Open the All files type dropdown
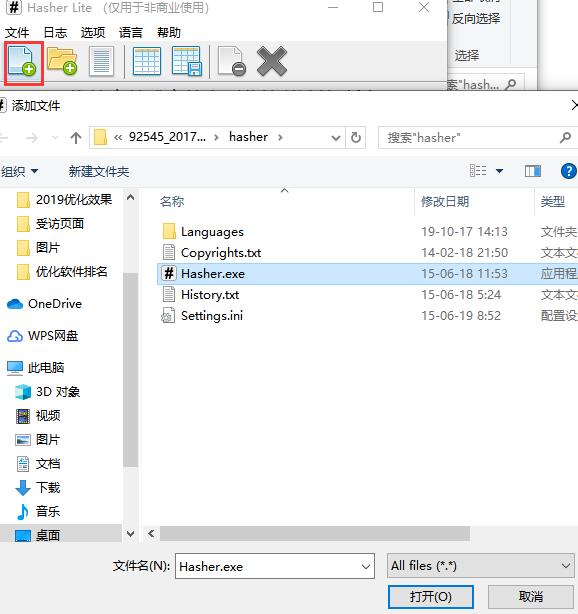Image resolution: width=578 pixels, height=614 pixels. 480,566
